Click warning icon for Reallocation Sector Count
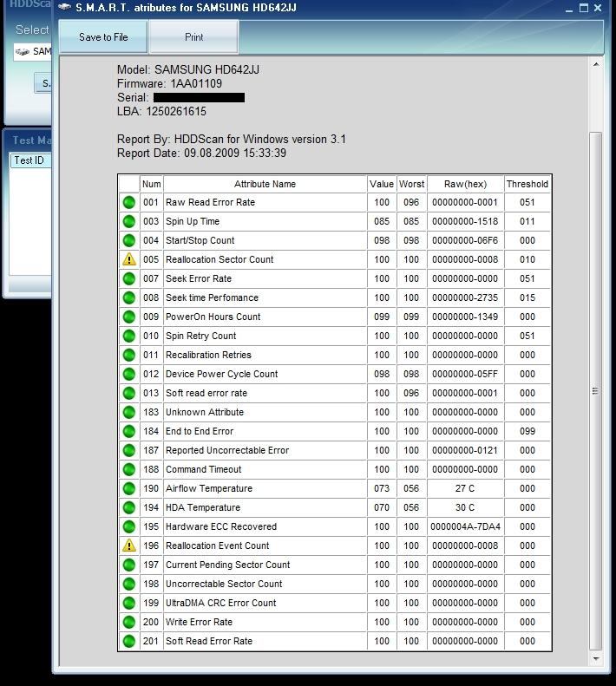The height and width of the screenshot is (686, 616). coord(129,259)
